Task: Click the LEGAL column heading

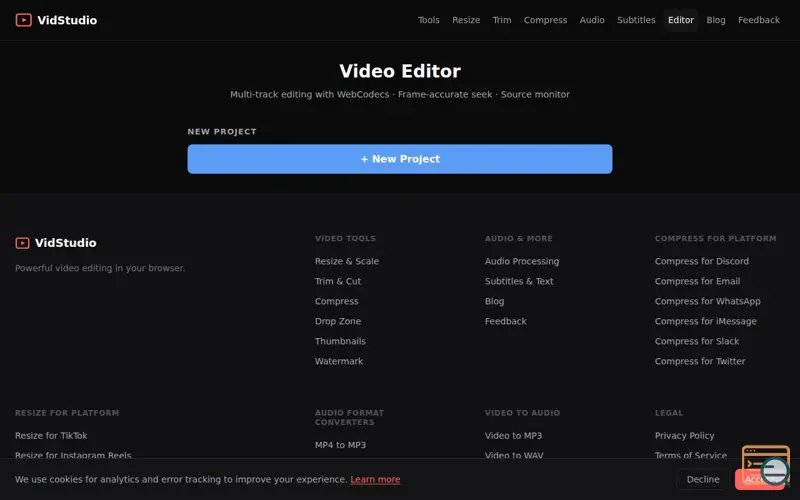Action: [x=668, y=413]
